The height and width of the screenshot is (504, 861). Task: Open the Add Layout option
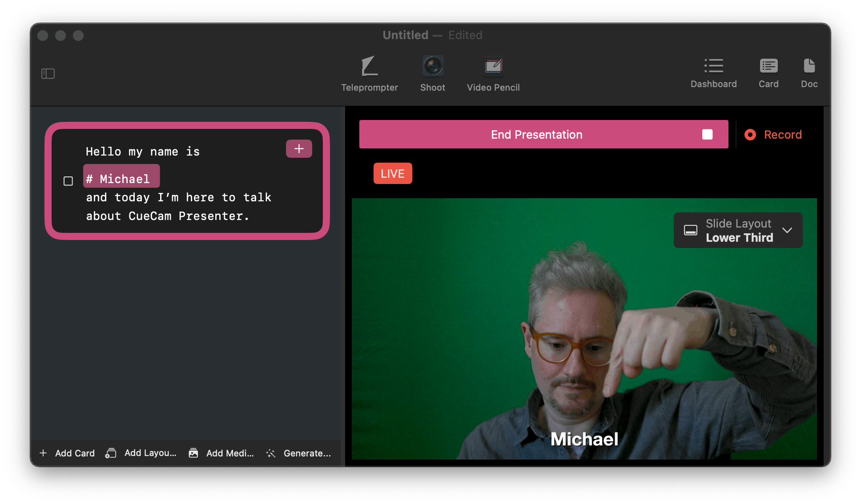point(141,453)
